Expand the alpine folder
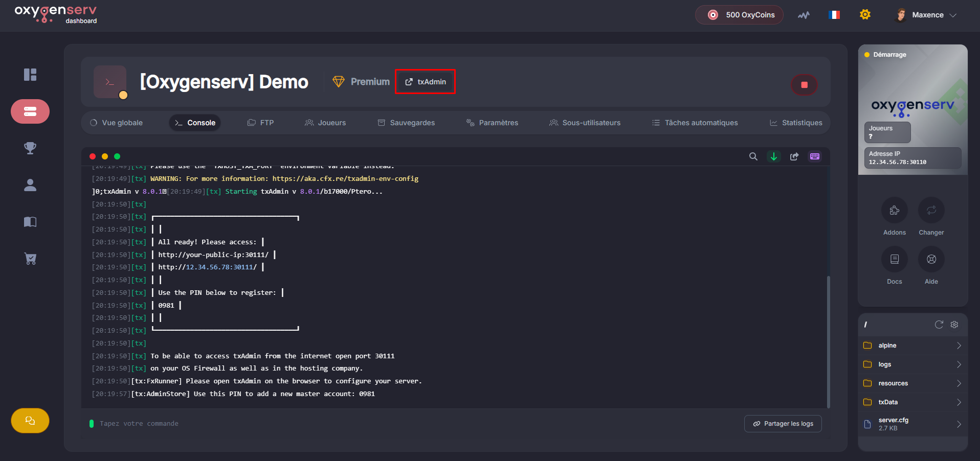The height and width of the screenshot is (461, 980). click(x=912, y=345)
